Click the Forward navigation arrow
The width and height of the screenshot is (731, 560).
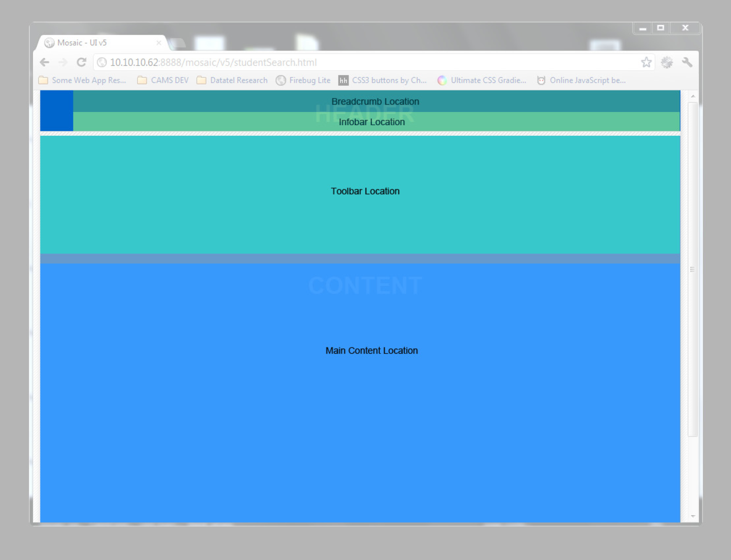point(63,62)
